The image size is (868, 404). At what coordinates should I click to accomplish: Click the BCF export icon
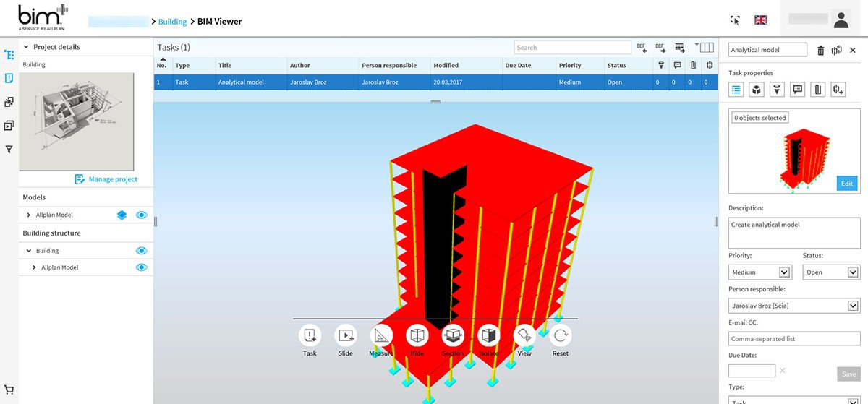click(x=660, y=48)
